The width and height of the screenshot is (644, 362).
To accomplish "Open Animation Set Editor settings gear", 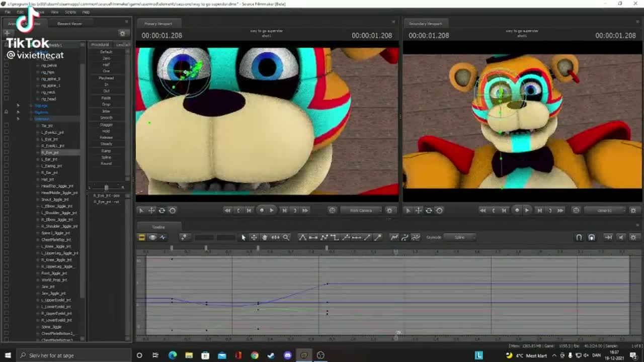I will (122, 33).
